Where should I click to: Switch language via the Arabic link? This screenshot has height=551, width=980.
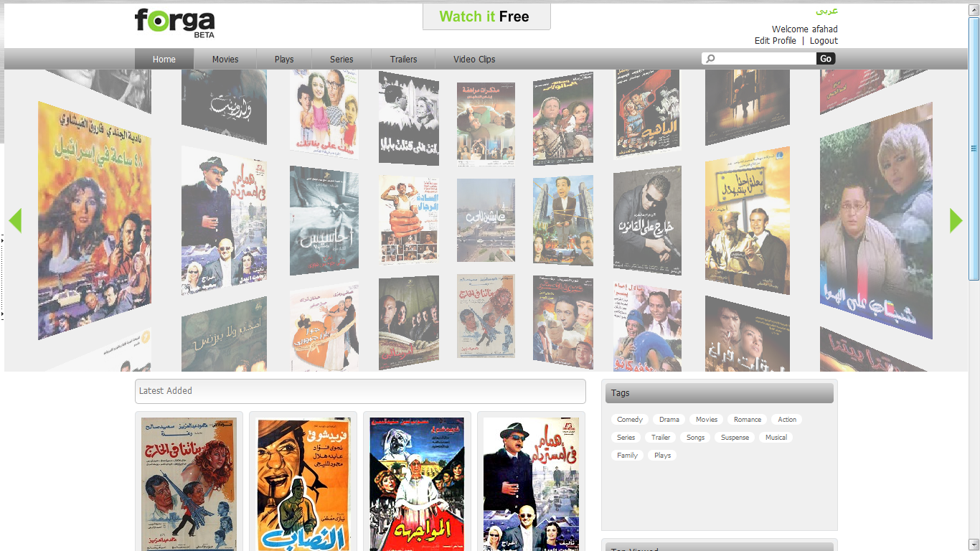pos(826,11)
